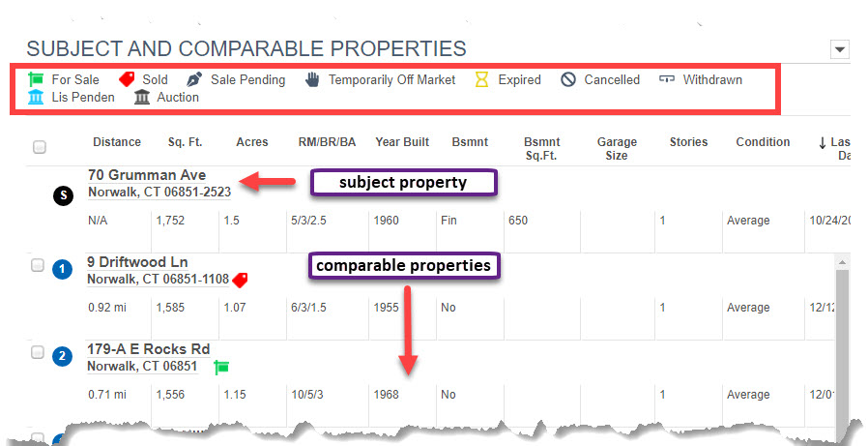Sort by the Year Built column header

click(x=402, y=142)
